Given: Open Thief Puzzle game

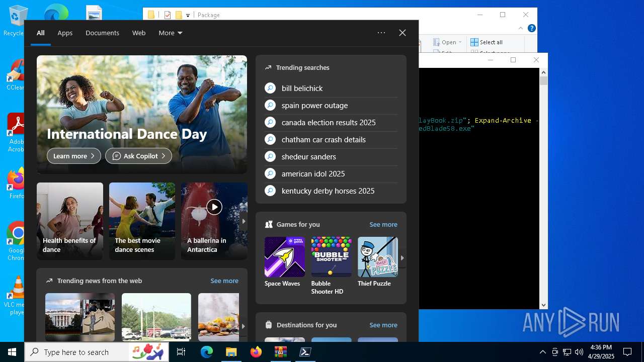Looking at the screenshot, I should tap(378, 262).
